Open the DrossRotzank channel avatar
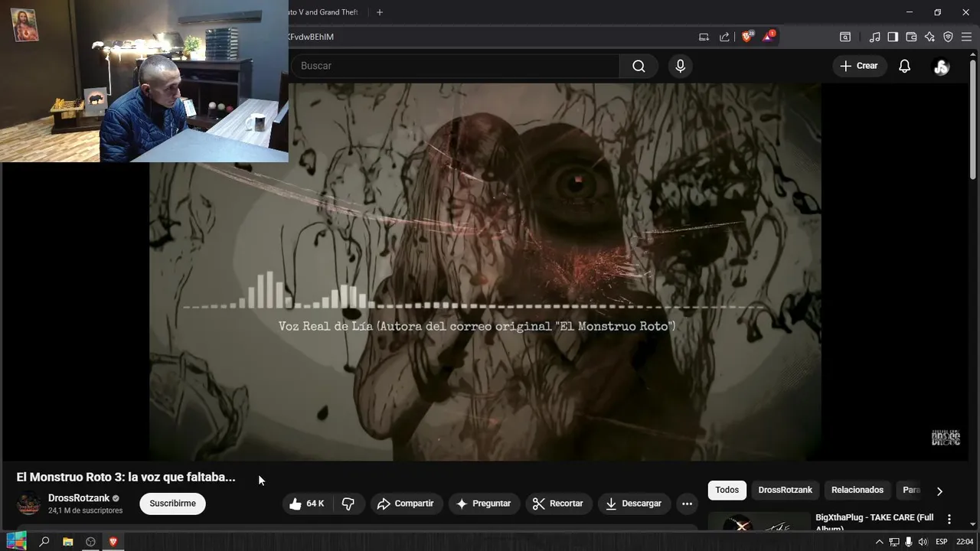980x551 pixels. coord(29,504)
